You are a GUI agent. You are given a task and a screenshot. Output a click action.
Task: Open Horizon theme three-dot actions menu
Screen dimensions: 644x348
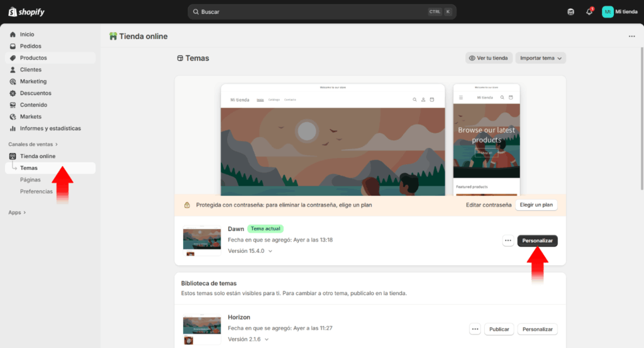point(475,329)
